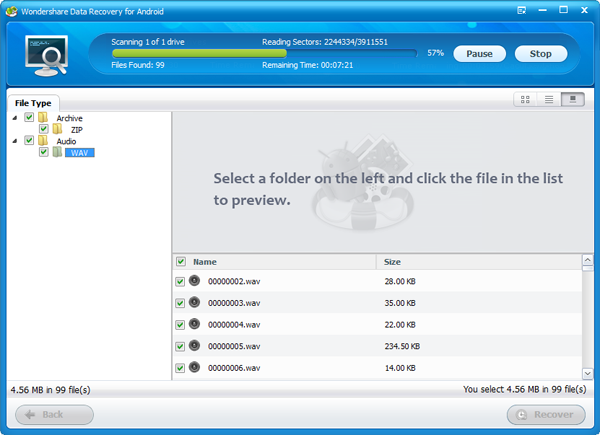Select file name 00000005.wav
600x435 pixels.
(234, 346)
